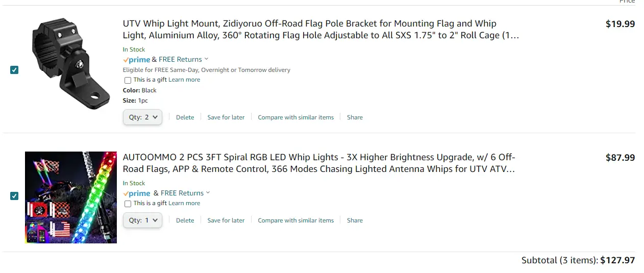Open the UTV Whip Light Mount title link

coord(321,30)
